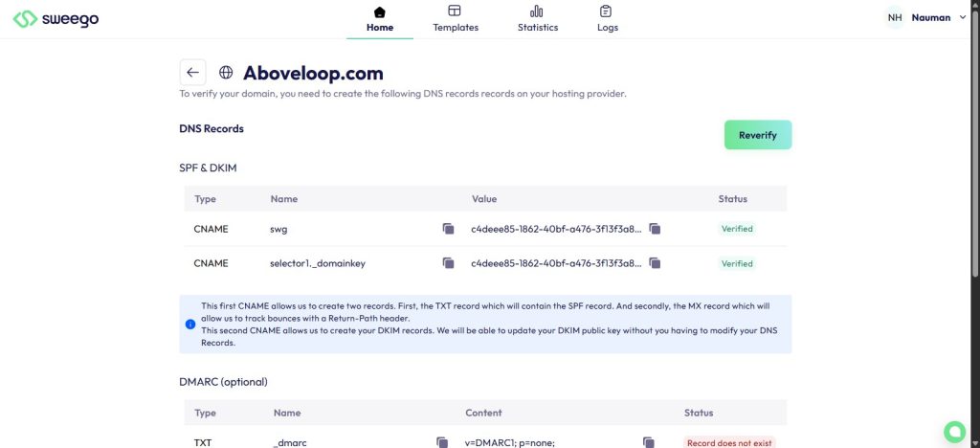Click the info icon in blue notice
This screenshot has width=980, height=448.
click(190, 324)
